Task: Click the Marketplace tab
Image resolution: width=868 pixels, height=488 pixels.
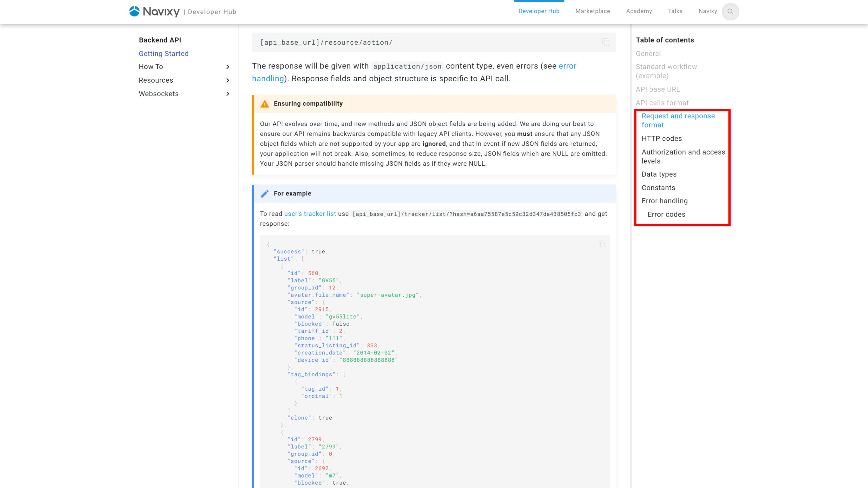Action: point(593,11)
